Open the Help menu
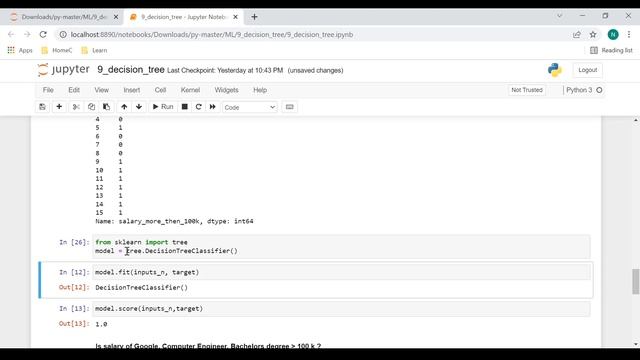 tap(260, 90)
